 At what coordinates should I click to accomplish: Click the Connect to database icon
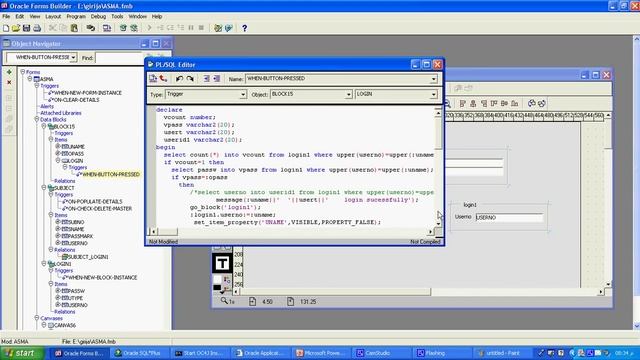pyautogui.click(x=90, y=28)
